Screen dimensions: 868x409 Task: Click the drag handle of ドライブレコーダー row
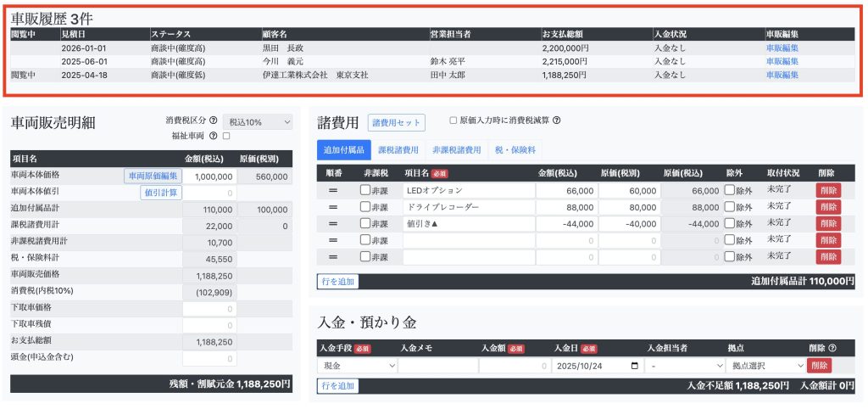pyautogui.click(x=333, y=207)
